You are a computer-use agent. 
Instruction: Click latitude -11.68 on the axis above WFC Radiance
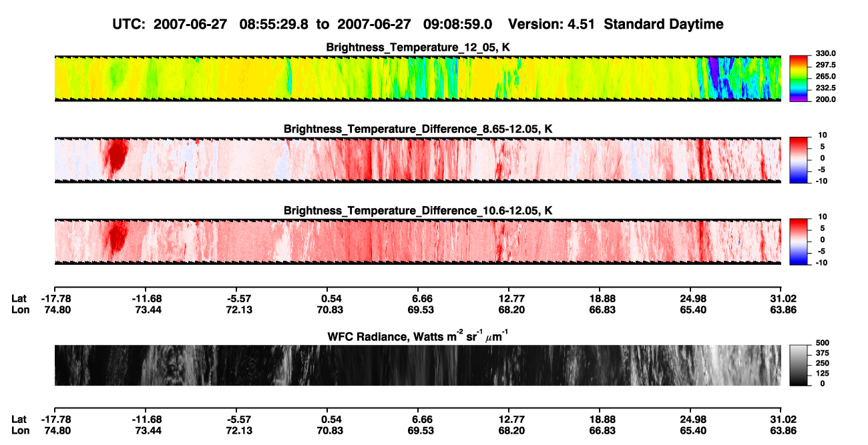coord(146,298)
